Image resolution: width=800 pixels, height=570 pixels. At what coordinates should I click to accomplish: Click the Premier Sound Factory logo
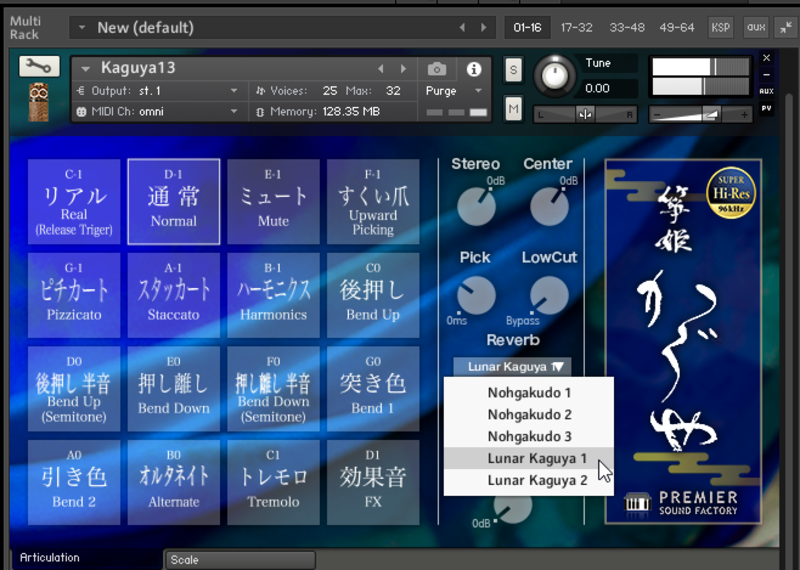pos(683,501)
